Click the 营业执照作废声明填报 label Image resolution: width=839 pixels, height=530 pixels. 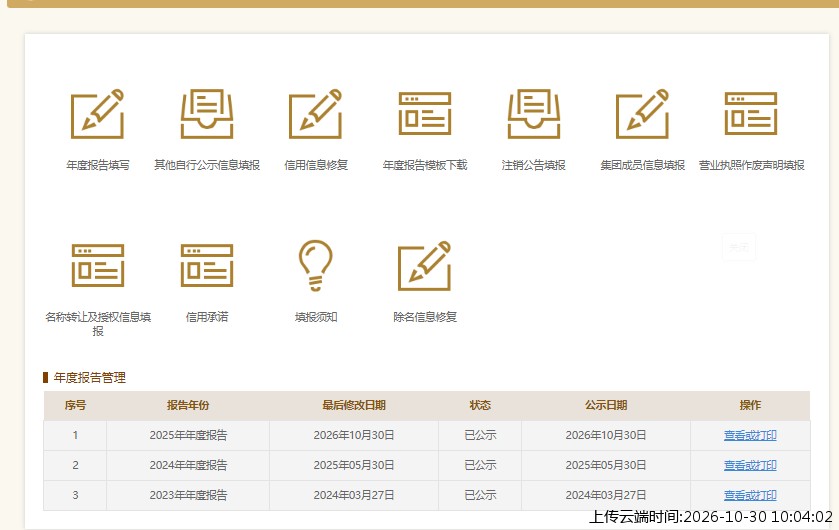click(x=751, y=165)
